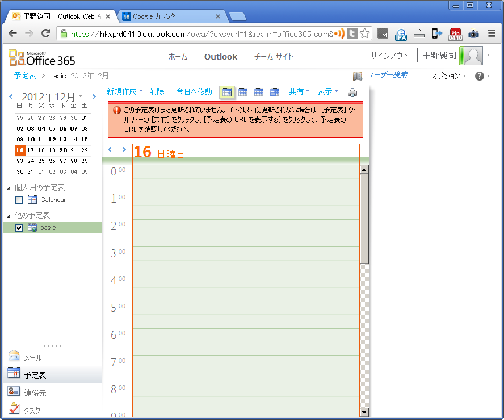Collapse the 他の予定表 group

[9, 216]
